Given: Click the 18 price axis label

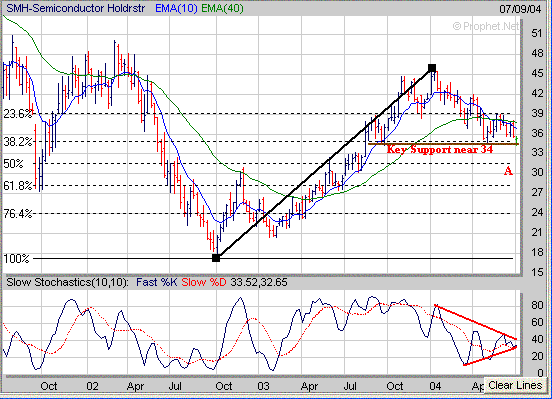Looking at the screenshot, I should (537, 252).
